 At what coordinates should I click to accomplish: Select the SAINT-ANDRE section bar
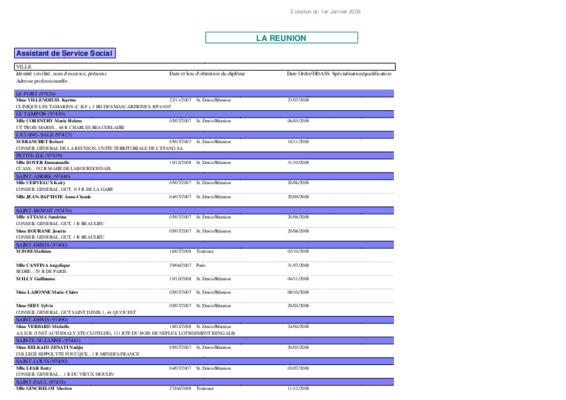(204, 176)
